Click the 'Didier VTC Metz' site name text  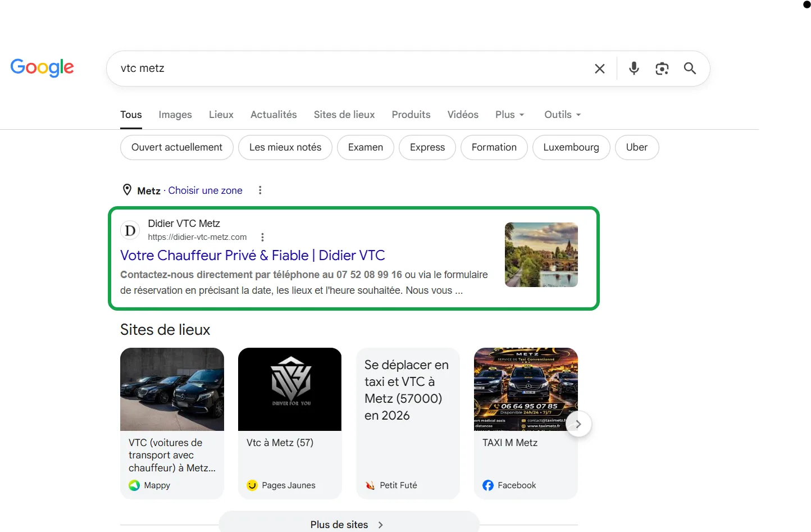(x=184, y=224)
